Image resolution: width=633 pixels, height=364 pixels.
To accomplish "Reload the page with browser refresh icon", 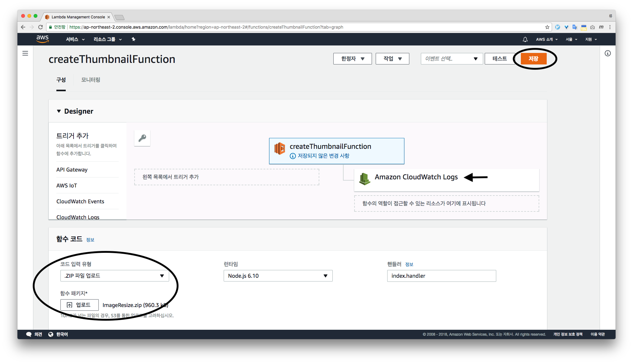I will 40,27.
